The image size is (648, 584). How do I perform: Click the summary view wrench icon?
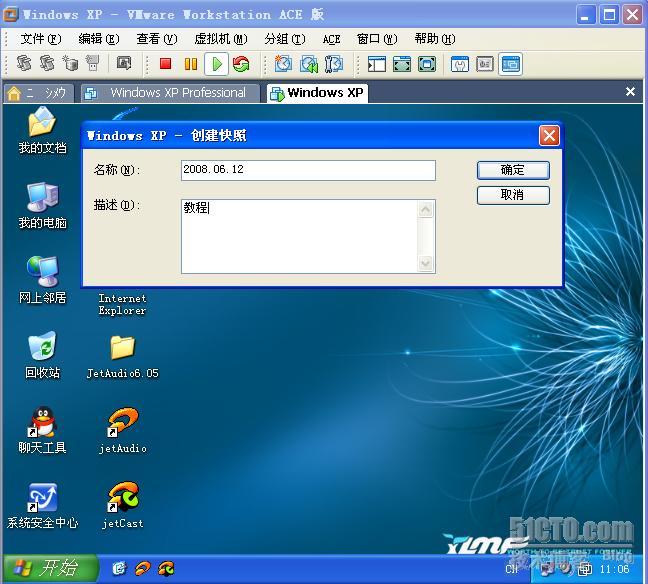pyautogui.click(x=460, y=64)
